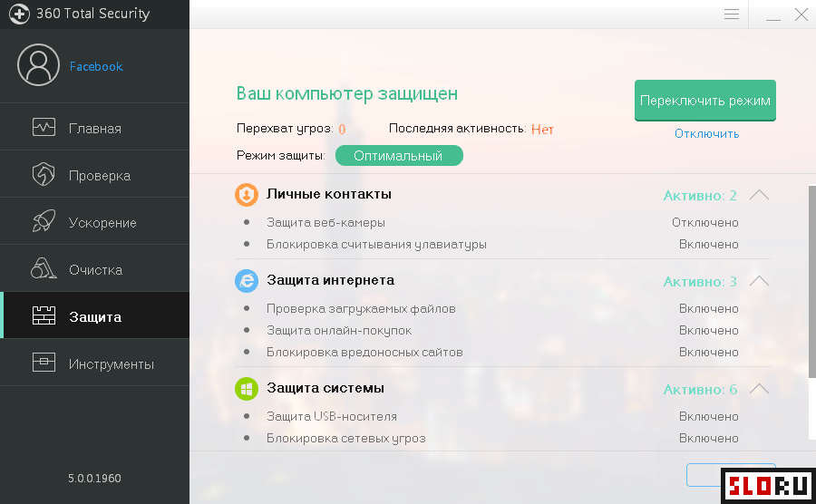
Task: Click the Активно: 6 label
Action: click(x=700, y=390)
